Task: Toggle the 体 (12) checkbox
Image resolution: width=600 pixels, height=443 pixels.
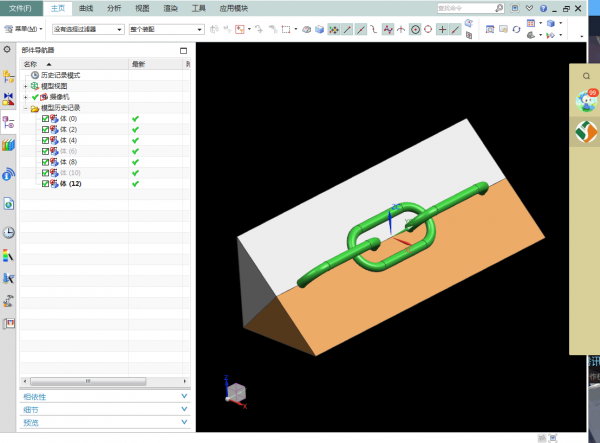Action: pyautogui.click(x=45, y=183)
